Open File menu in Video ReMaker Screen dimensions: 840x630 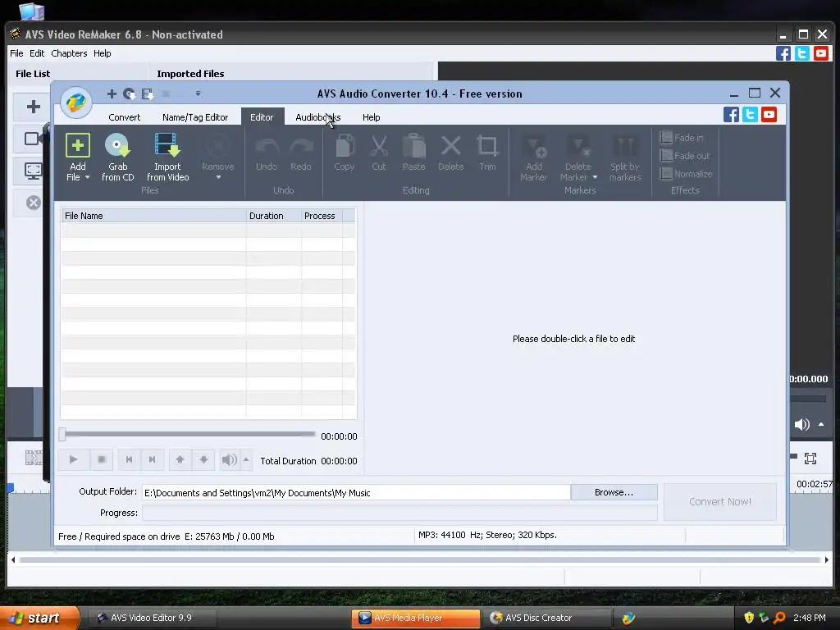[16, 53]
